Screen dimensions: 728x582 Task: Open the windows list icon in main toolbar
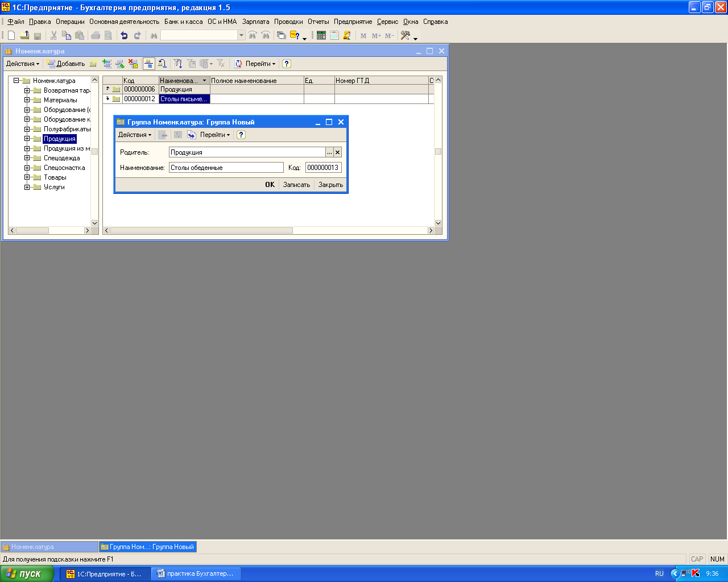click(282, 35)
